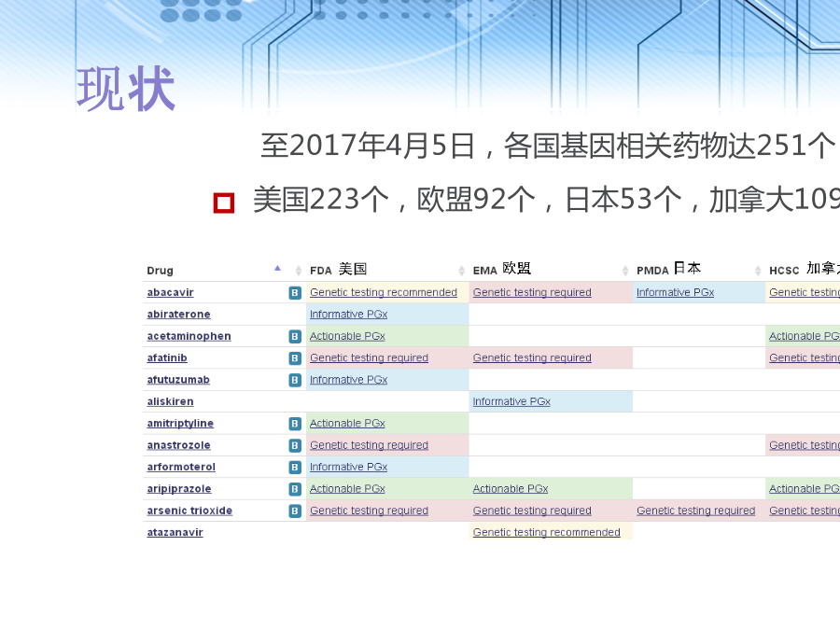
Task: Click the B badge beside acetaminophen
Action: coord(295,336)
